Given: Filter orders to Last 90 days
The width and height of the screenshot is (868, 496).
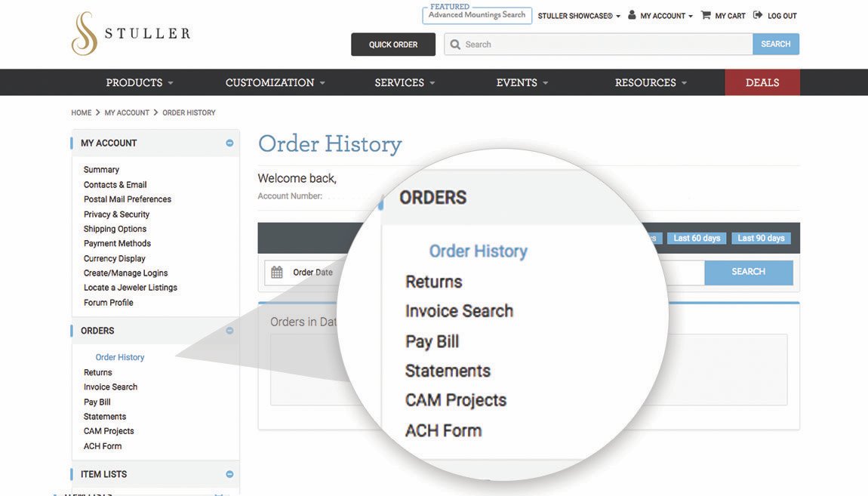Looking at the screenshot, I should pyautogui.click(x=761, y=238).
